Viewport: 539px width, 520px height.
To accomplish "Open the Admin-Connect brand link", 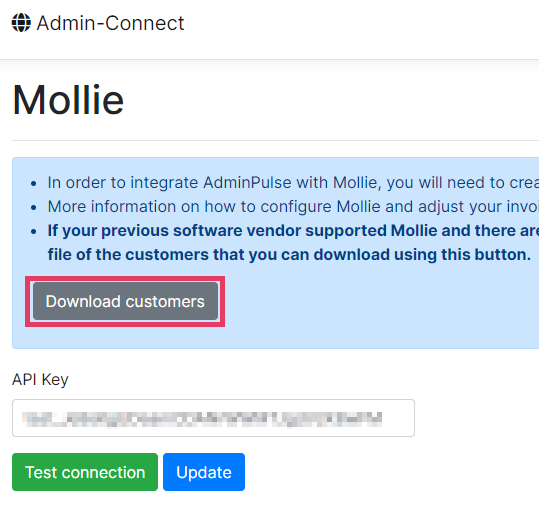I will (x=98, y=23).
